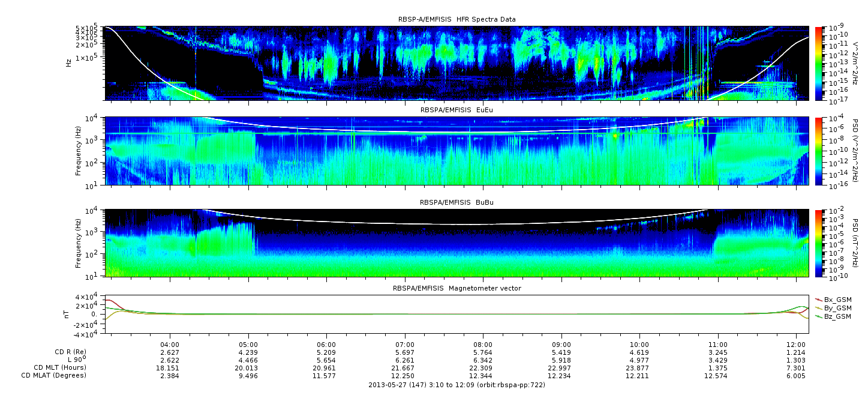This screenshot has height=395, width=868.
Task: Click the date and orbit caption text
Action: pos(456,384)
